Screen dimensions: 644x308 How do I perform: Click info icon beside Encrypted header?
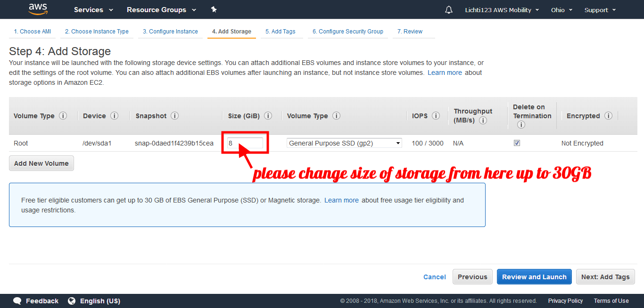point(608,116)
